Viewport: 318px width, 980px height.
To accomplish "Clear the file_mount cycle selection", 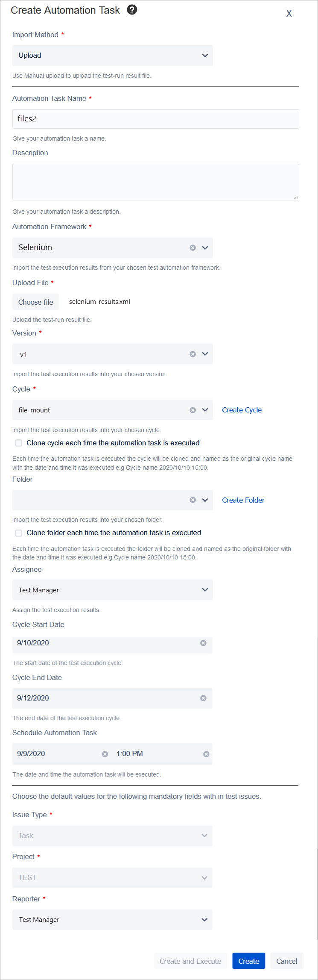I will pyautogui.click(x=193, y=409).
